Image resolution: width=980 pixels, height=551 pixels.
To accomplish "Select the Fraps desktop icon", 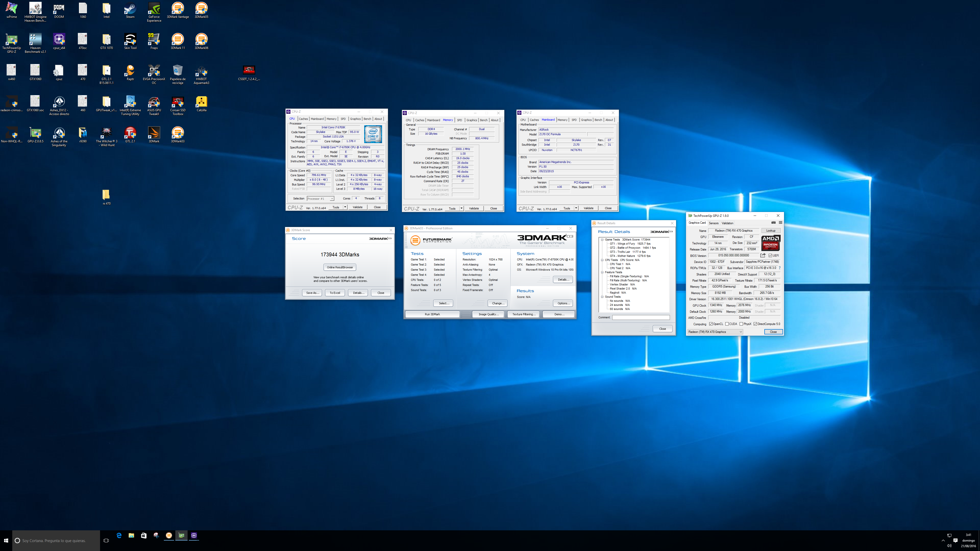I will point(154,41).
